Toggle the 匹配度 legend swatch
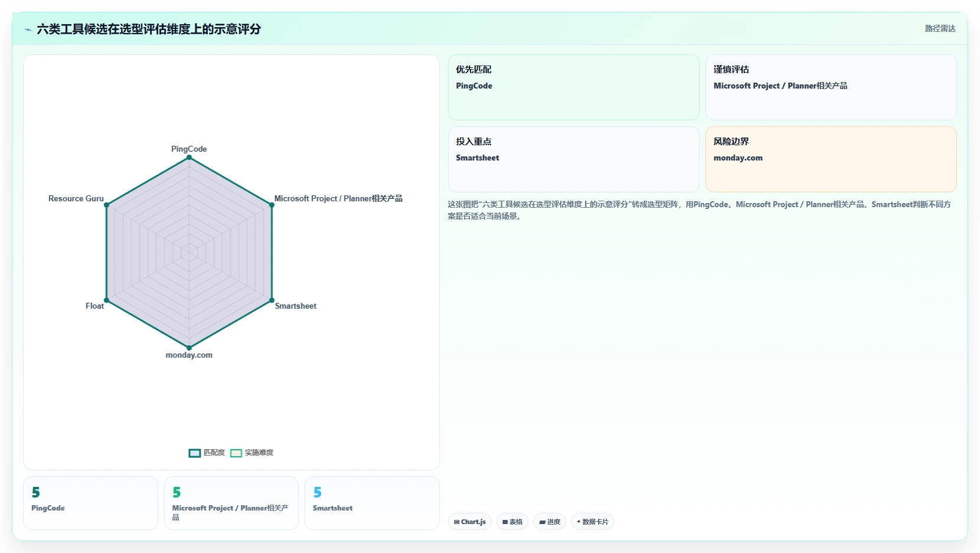980x553 pixels. 195,453
